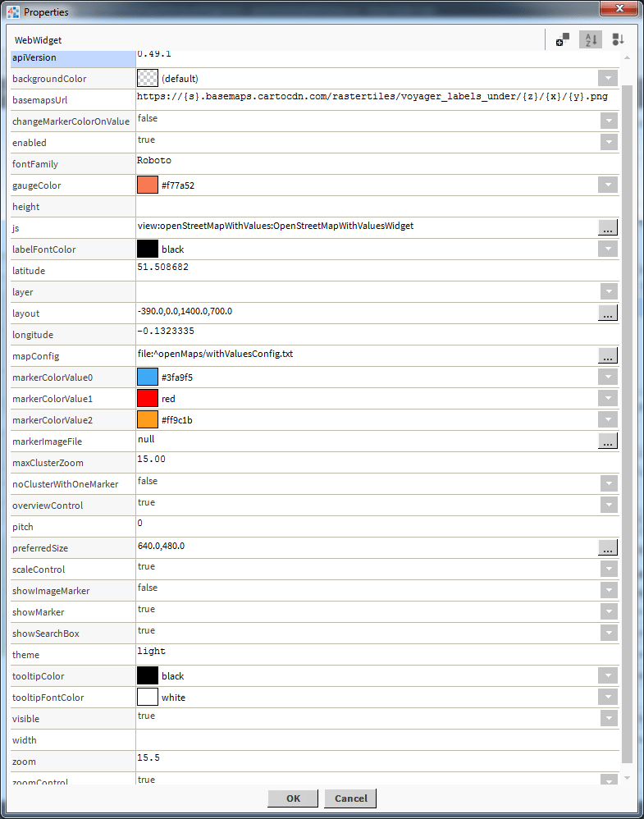Screen dimensions: 644x819
Task: Open the overviewControl dropdown
Action: tap(609, 505)
